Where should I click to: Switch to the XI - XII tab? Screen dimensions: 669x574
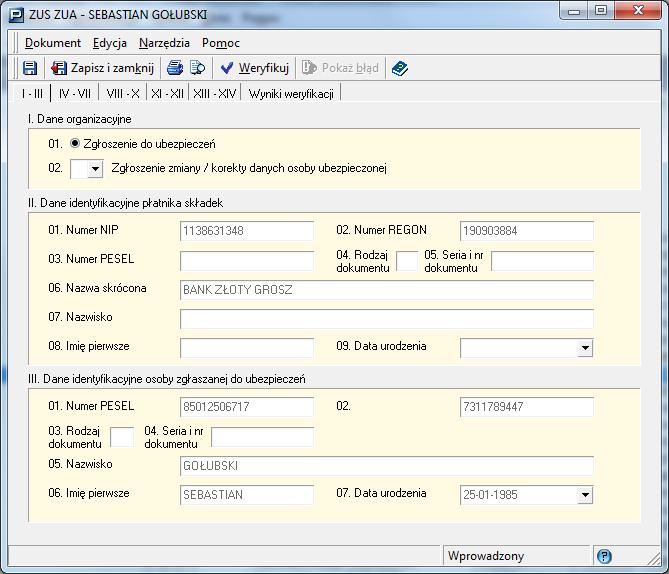(167, 93)
